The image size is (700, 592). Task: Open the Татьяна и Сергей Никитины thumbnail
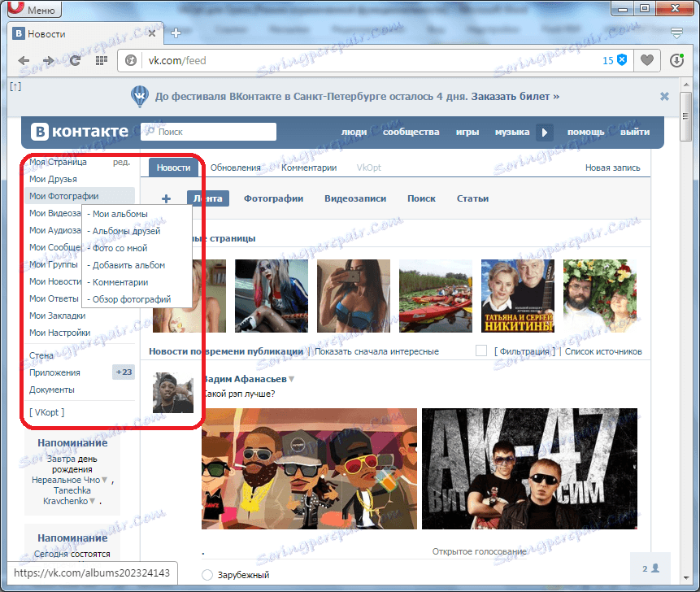click(x=518, y=296)
